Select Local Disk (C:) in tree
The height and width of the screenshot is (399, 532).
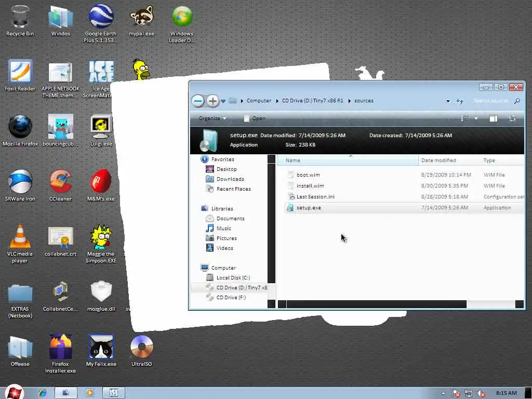tap(233, 277)
